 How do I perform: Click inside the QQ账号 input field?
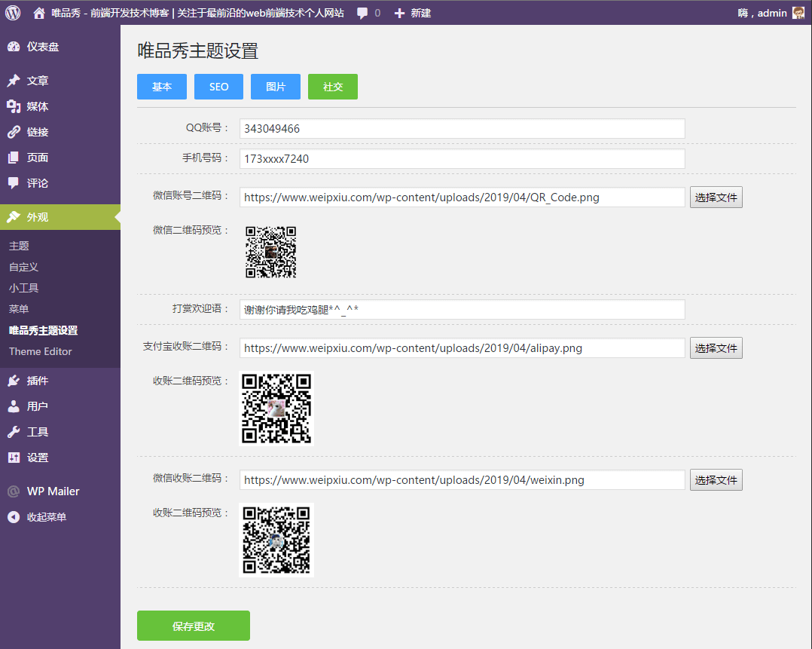coord(461,128)
